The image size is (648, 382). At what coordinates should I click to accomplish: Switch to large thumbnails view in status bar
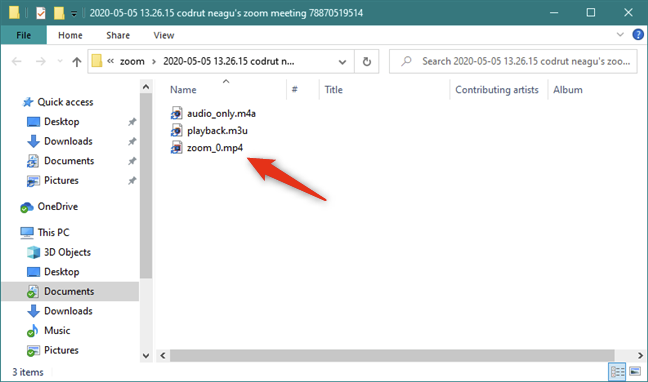coord(635,372)
